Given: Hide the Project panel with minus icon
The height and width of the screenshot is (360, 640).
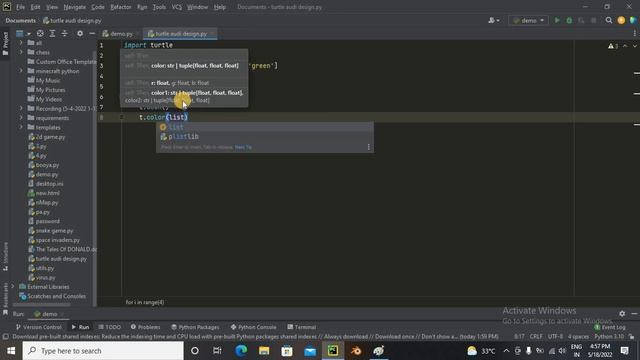Looking at the screenshot, I should pos(92,33).
